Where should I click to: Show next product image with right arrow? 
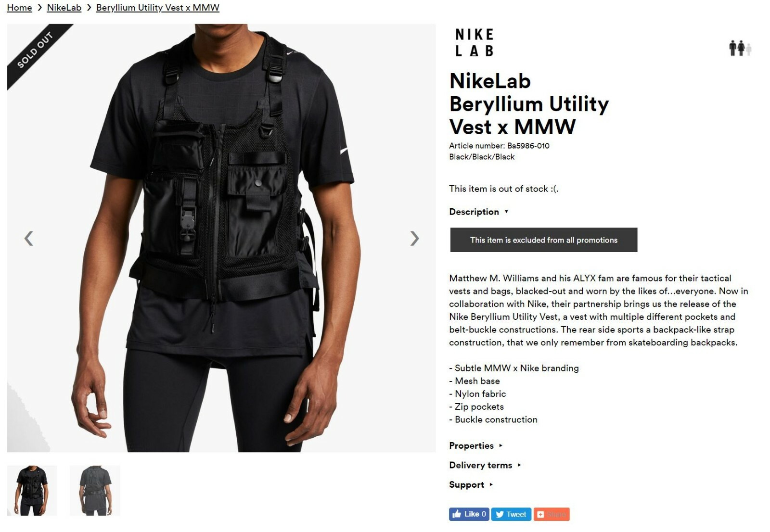click(x=414, y=238)
